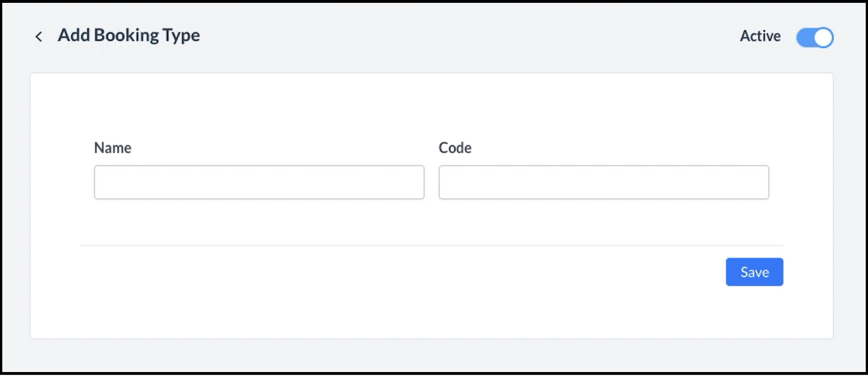Select the empty field under Name

click(x=259, y=182)
